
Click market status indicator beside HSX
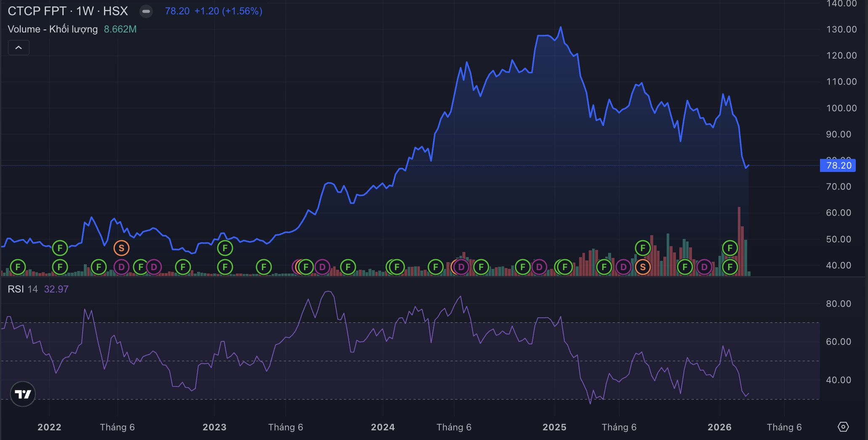tap(146, 11)
